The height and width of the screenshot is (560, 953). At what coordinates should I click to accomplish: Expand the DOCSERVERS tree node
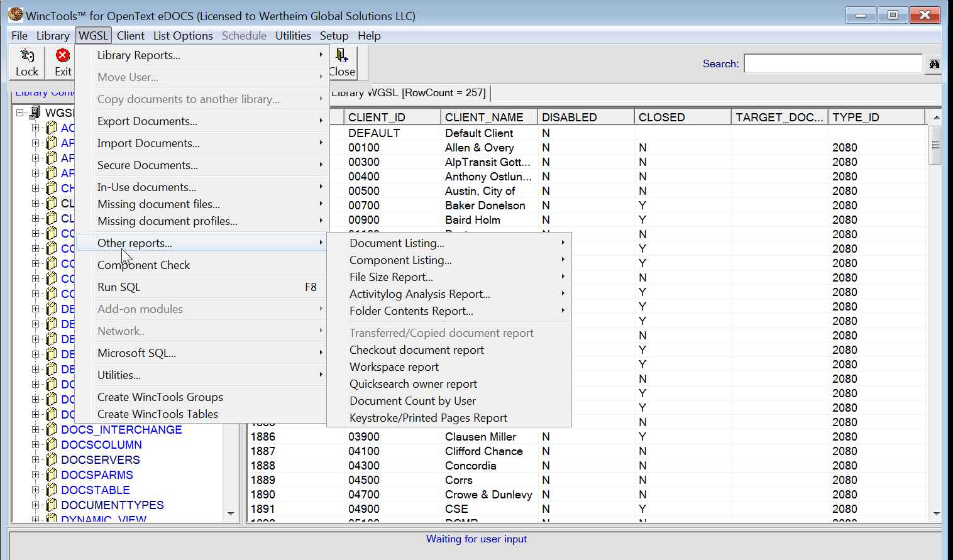coord(35,460)
